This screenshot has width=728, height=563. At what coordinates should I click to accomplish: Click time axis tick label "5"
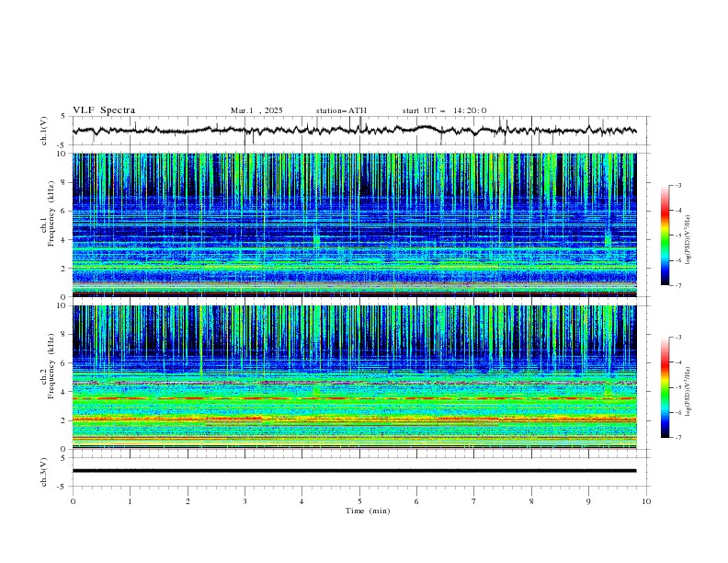(x=359, y=501)
